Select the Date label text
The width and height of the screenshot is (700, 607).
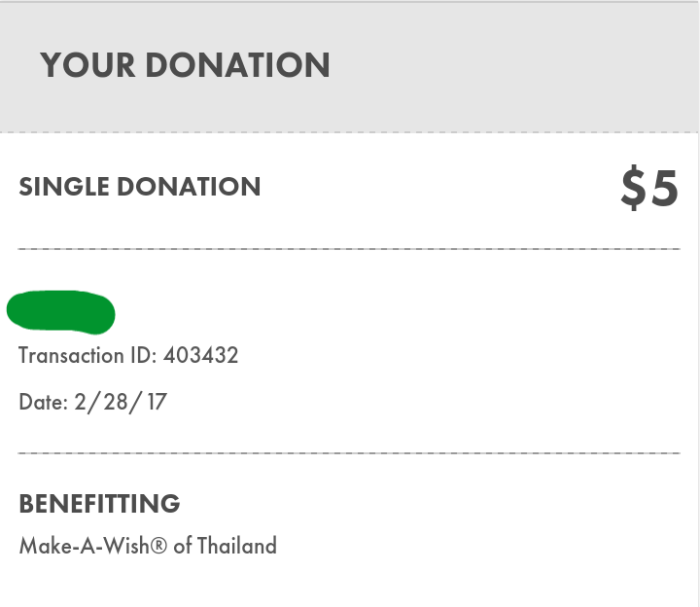click(x=44, y=402)
